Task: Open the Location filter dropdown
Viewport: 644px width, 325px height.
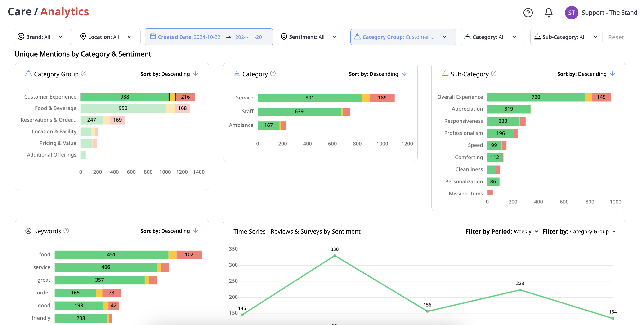Action: [x=108, y=37]
